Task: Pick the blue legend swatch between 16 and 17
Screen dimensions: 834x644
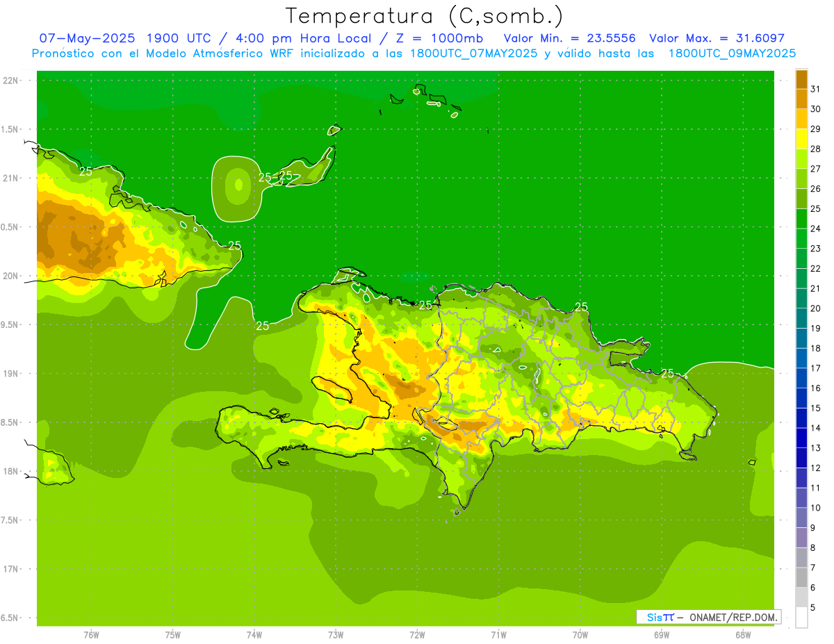Action: point(801,378)
